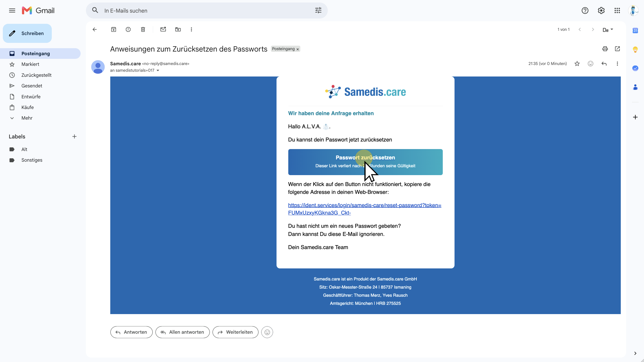The image size is (644, 362).
Task: Delete this email with trash icon
Action: pyautogui.click(x=143, y=29)
